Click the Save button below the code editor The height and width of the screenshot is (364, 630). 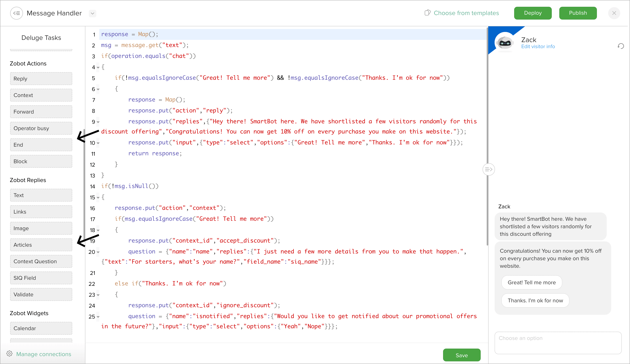pos(461,355)
